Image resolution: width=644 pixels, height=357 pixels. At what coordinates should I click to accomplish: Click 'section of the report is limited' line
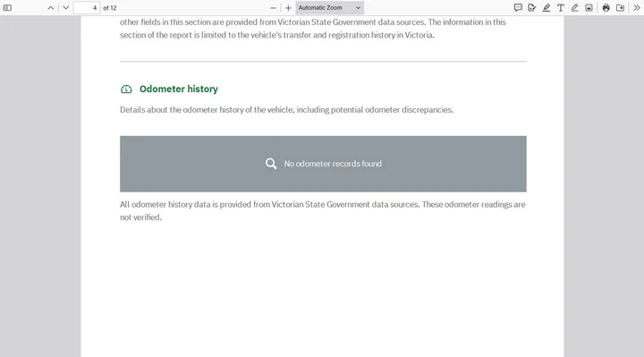point(277,35)
